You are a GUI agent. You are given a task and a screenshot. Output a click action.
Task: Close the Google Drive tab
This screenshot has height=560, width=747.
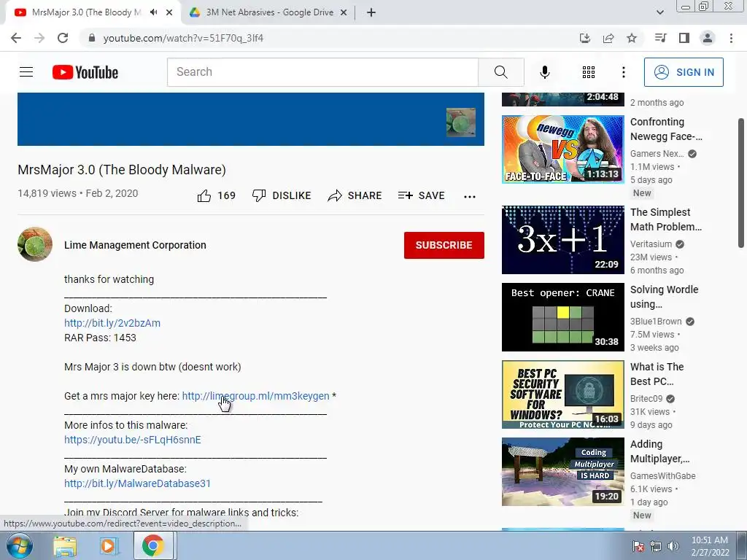click(x=344, y=12)
